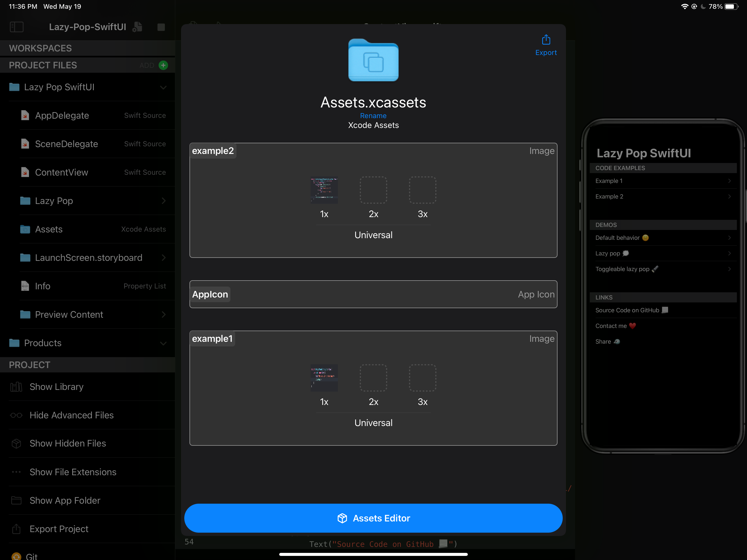Image resolution: width=747 pixels, height=560 pixels.
Task: Tap the Assets Editor button
Action: (x=373, y=518)
